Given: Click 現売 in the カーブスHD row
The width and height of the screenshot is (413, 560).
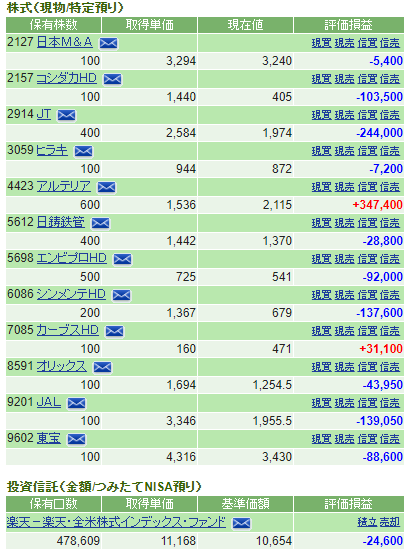Looking at the screenshot, I should (x=344, y=331).
